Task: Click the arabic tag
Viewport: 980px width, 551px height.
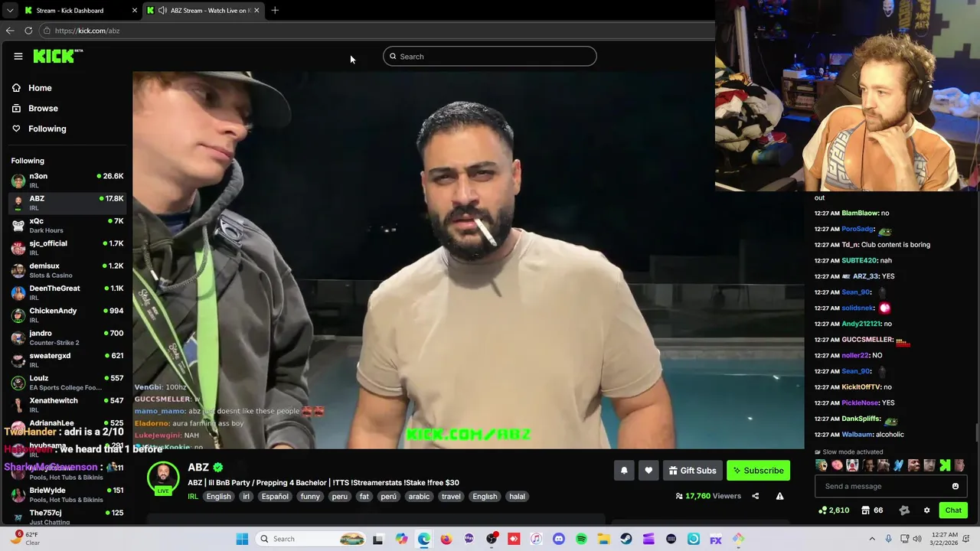Action: pyautogui.click(x=419, y=497)
